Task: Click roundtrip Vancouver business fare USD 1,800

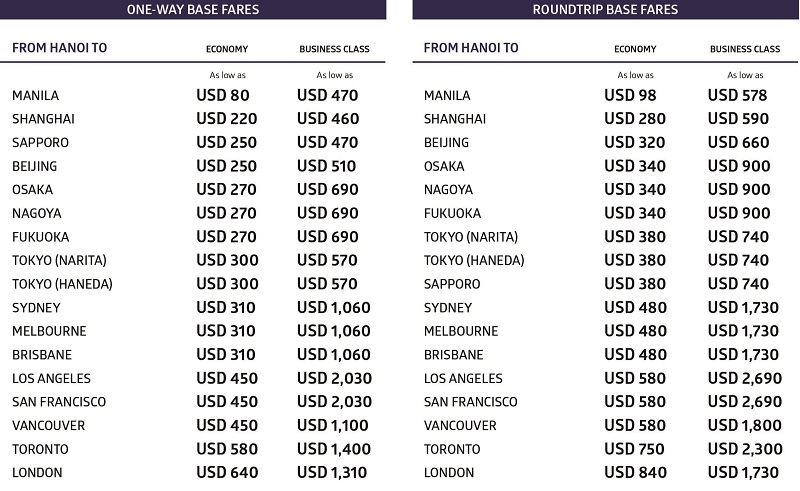Action: pos(741,425)
